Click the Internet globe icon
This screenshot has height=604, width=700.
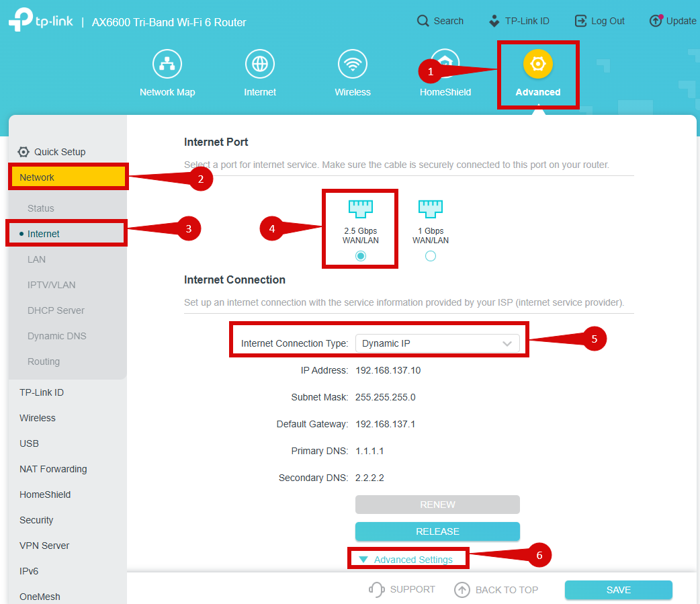click(260, 64)
